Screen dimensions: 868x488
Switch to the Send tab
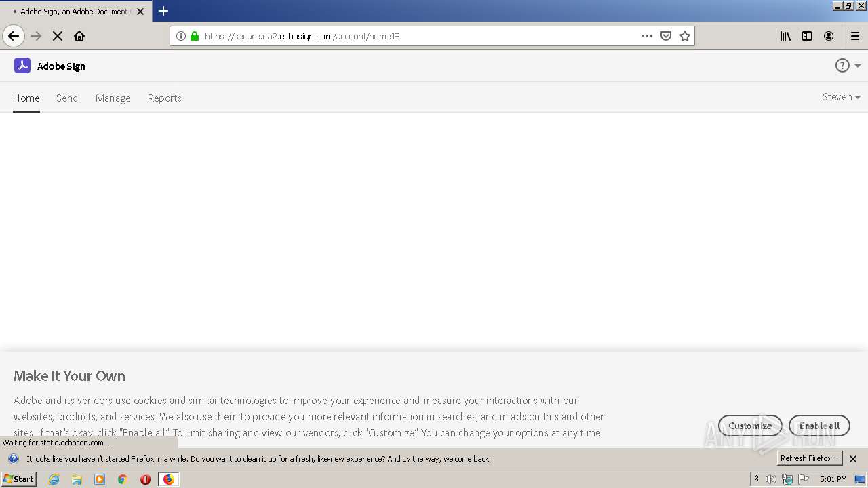pos(67,98)
